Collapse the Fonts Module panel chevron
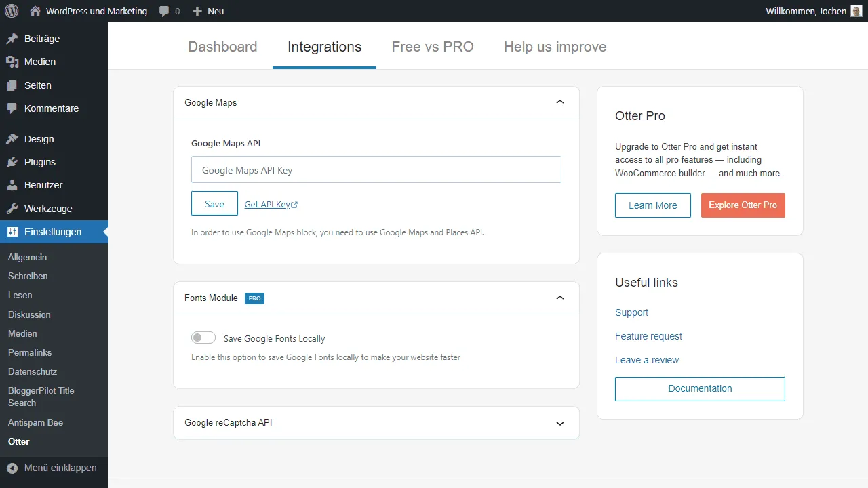The width and height of the screenshot is (868, 488). coord(559,298)
